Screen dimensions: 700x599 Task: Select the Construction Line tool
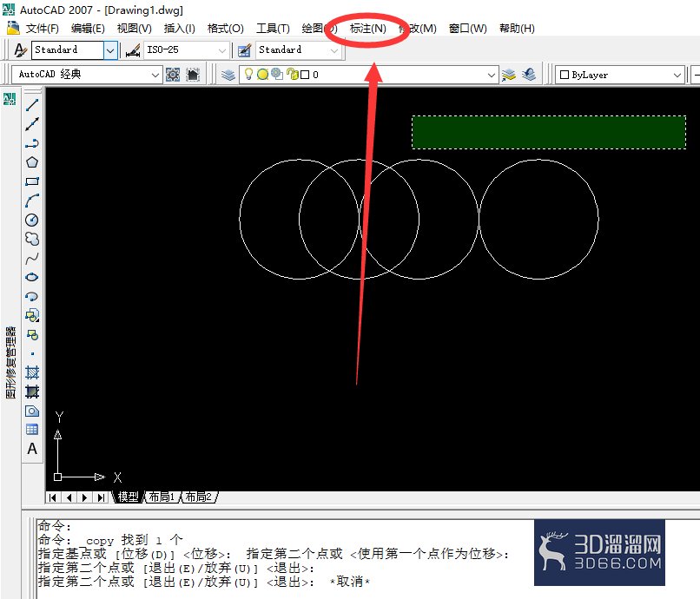(32, 124)
